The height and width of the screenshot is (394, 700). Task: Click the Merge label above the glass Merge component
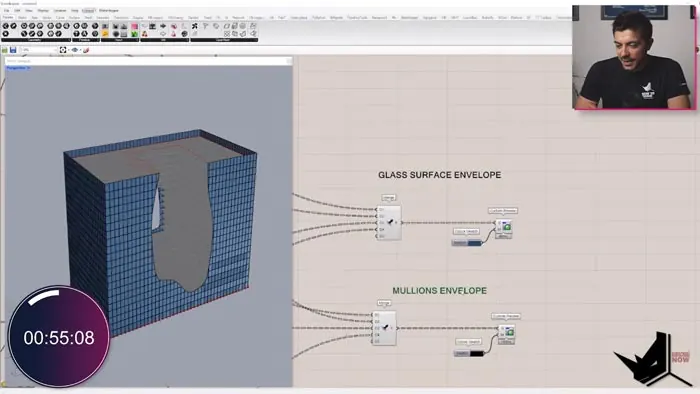388,197
